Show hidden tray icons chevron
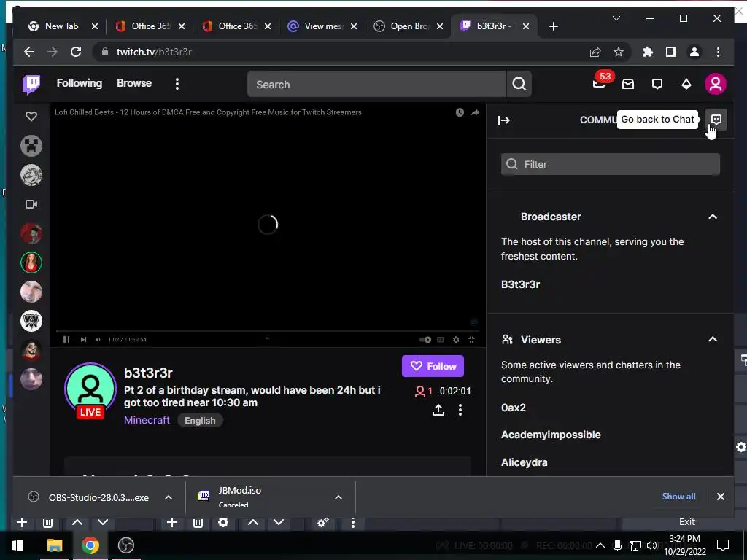Viewport: 747px width, 560px height. coord(600,545)
